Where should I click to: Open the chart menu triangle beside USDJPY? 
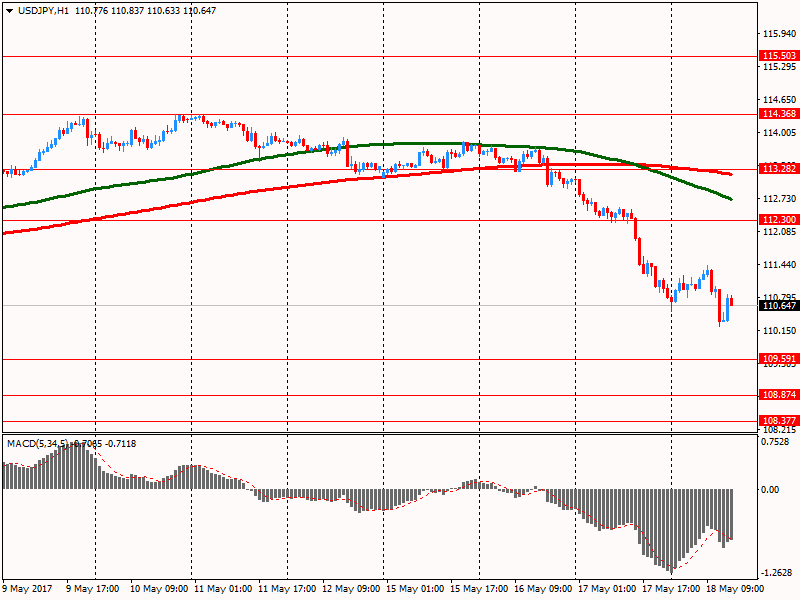point(9,11)
